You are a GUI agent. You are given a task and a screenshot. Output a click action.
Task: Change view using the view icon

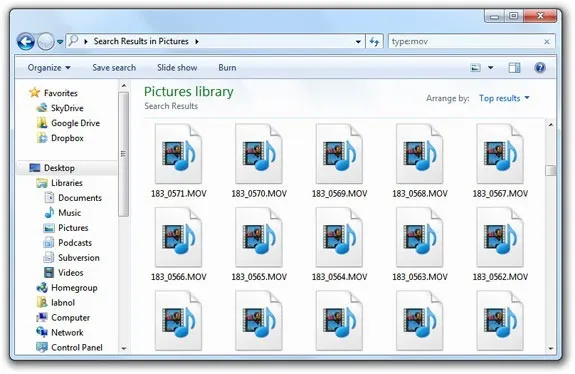click(476, 68)
